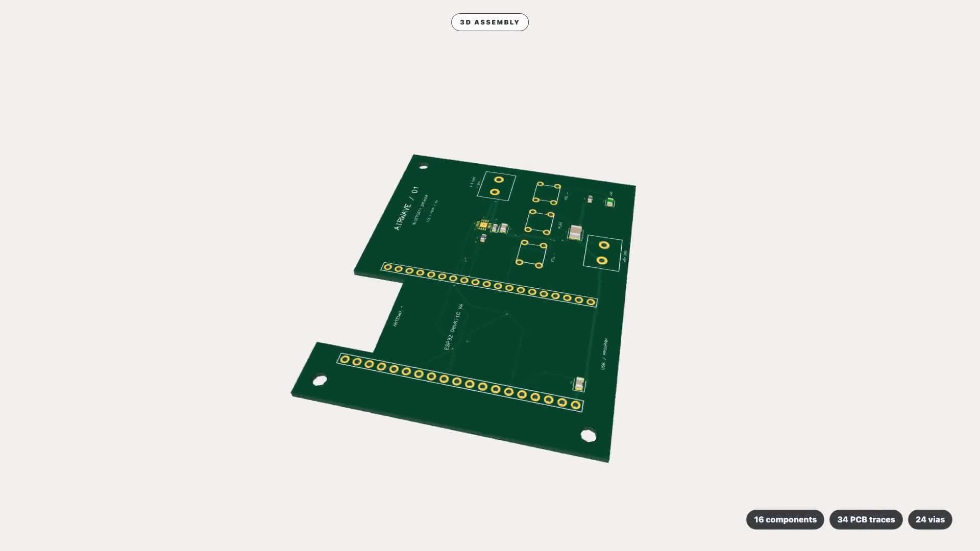Click the AIRWAVE / 01 silkscreen text
The width and height of the screenshot is (980, 551).
pos(406,208)
